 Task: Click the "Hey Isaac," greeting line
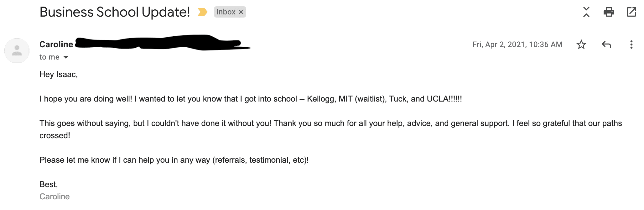point(59,74)
